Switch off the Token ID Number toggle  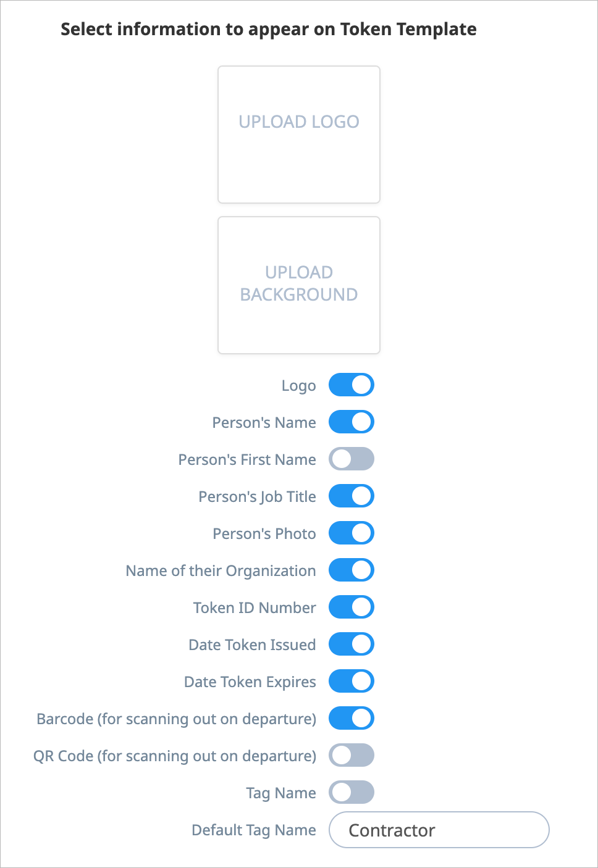pyautogui.click(x=352, y=607)
